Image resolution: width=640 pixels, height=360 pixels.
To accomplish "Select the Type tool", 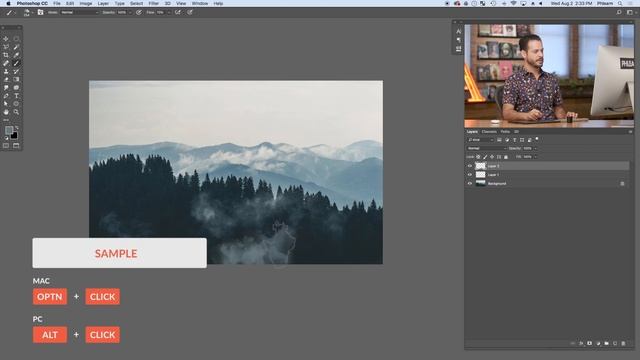I will tap(16, 96).
